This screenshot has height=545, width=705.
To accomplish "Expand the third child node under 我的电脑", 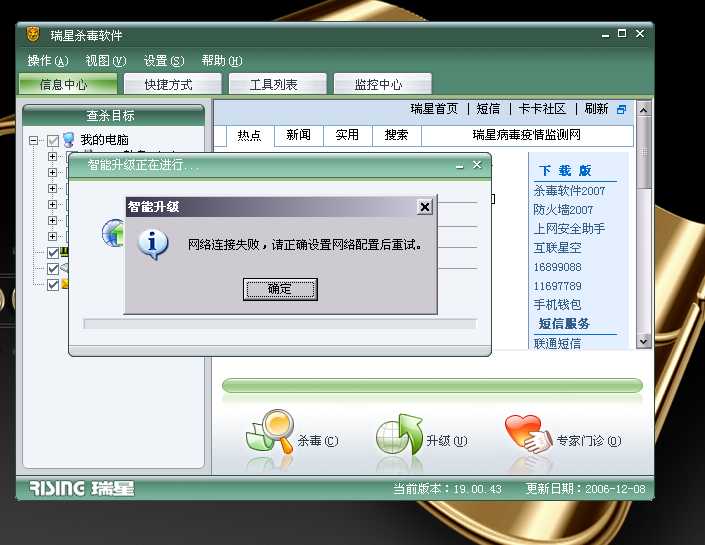I will click(x=52, y=188).
